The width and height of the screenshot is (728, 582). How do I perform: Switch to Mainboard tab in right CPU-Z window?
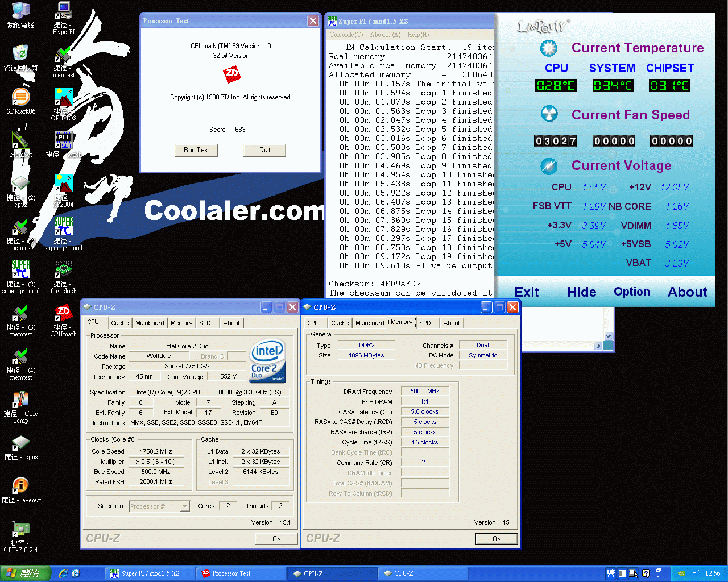[370, 323]
